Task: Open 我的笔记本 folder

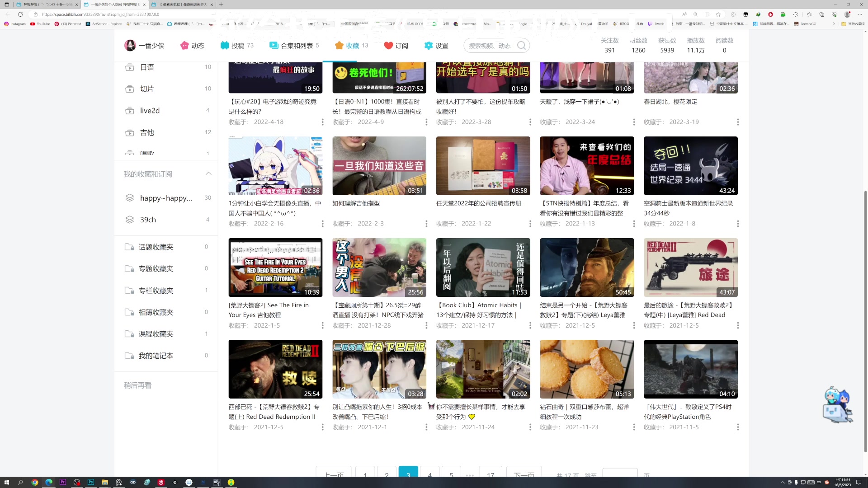Action: tap(166, 356)
